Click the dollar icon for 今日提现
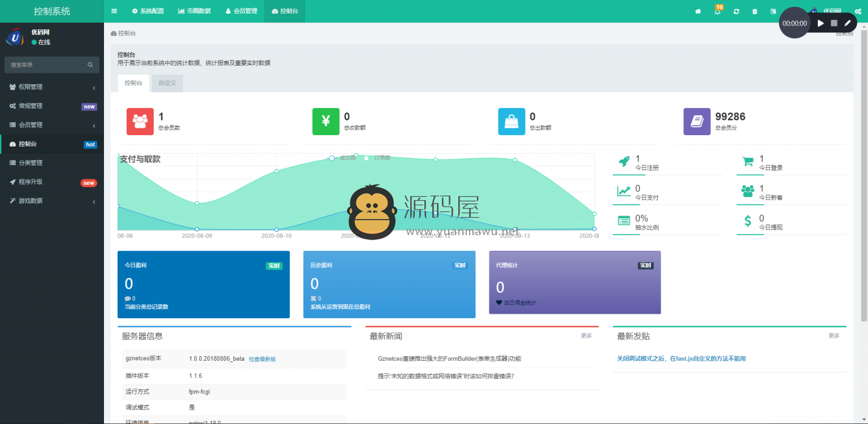Image resolution: width=868 pixels, height=424 pixels. tap(748, 221)
